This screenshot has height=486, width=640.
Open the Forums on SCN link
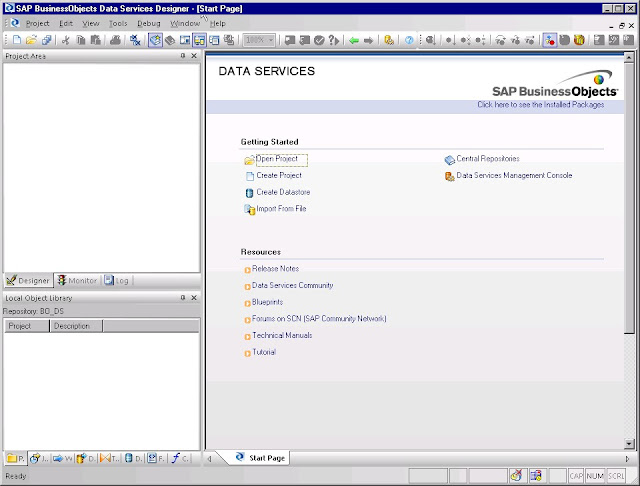(319, 319)
